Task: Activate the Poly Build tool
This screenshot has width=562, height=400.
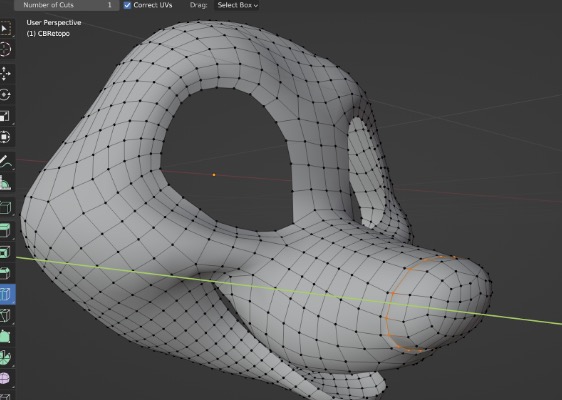Action: (6, 336)
